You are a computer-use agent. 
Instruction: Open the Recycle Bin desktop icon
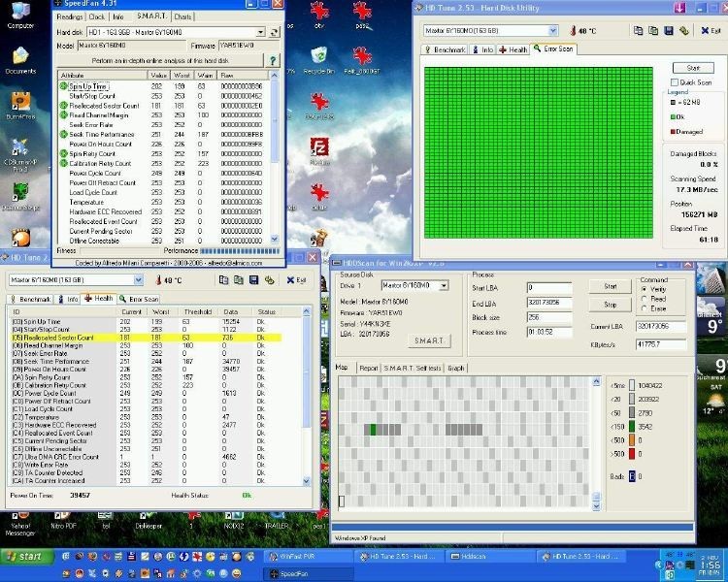pos(317,53)
